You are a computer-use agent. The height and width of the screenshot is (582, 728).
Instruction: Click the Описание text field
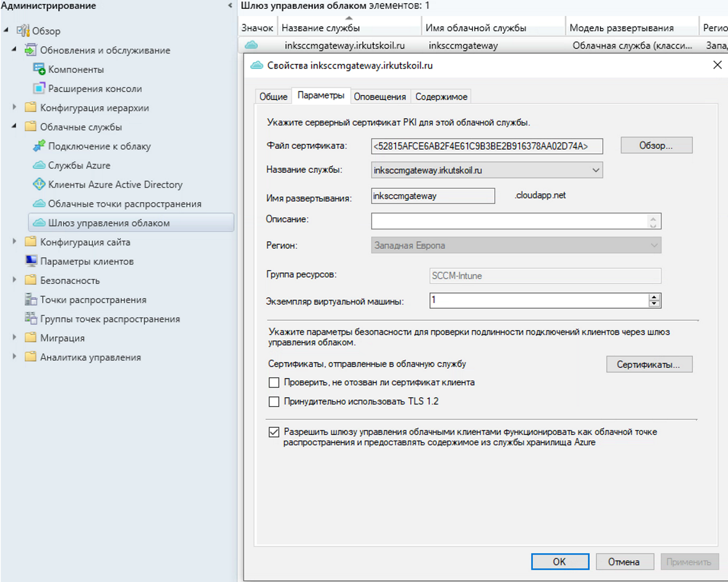point(516,221)
